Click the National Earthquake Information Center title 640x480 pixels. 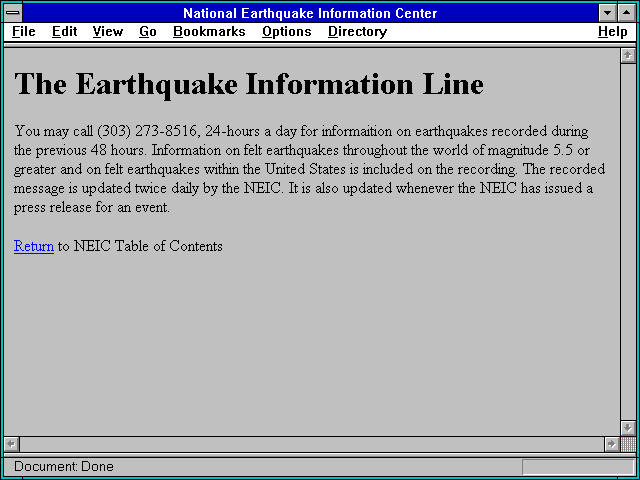pyautogui.click(x=310, y=13)
